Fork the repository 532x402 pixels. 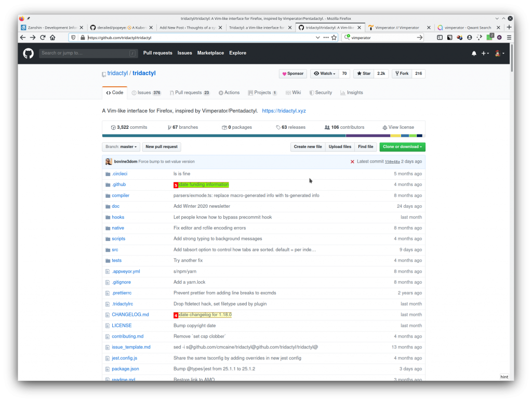402,74
